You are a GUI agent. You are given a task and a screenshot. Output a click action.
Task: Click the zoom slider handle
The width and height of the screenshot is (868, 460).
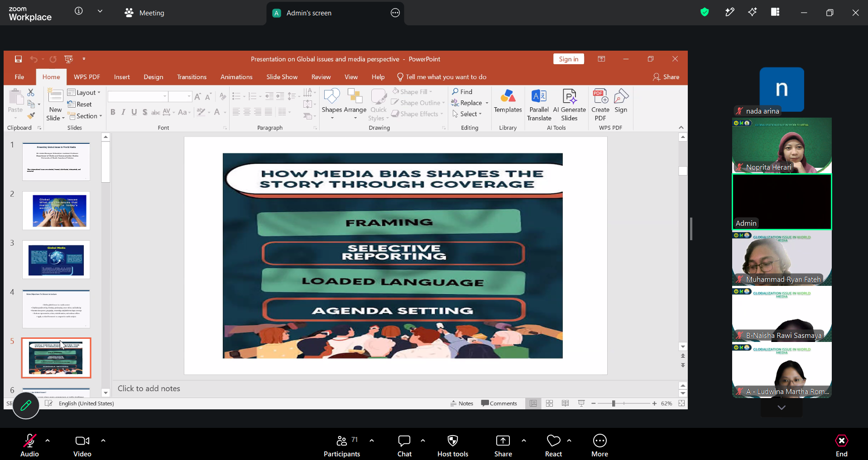614,403
